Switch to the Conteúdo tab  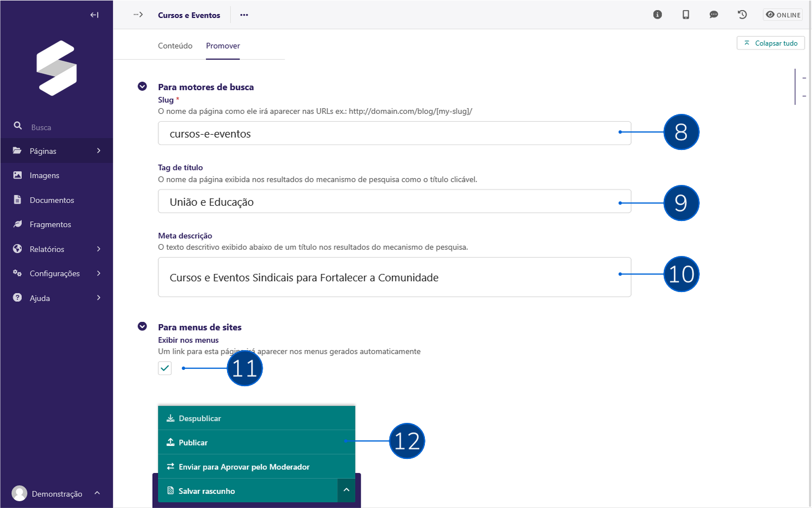[x=175, y=46]
